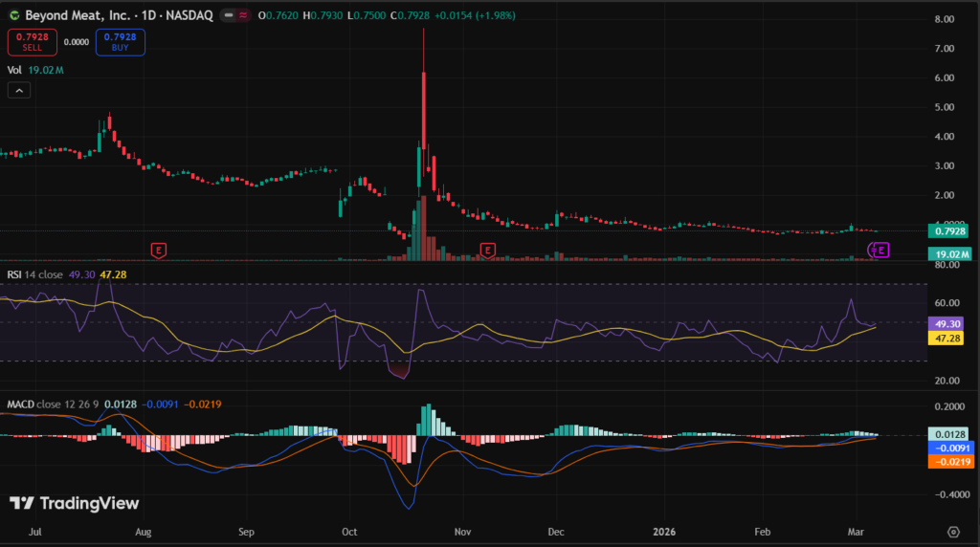Viewport: 980px width, 547px height.
Task: Click the blue BUY 0.7928 button
Action: click(x=121, y=42)
